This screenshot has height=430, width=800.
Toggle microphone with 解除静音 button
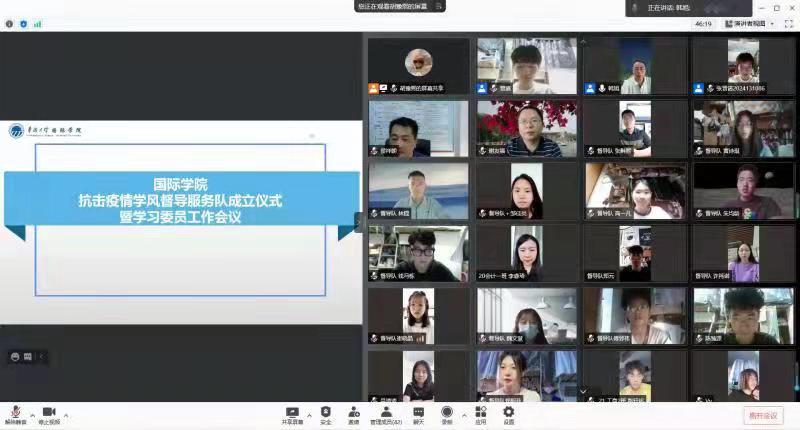[15, 412]
